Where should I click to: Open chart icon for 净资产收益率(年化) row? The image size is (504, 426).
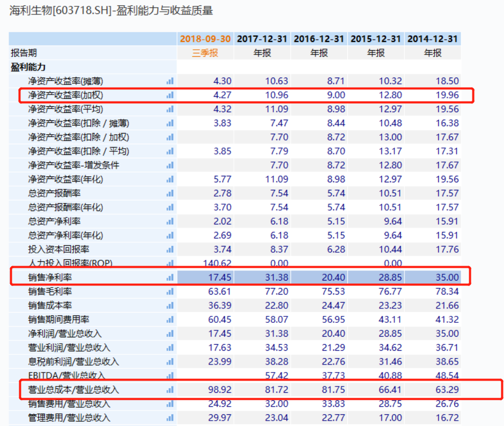170,179
